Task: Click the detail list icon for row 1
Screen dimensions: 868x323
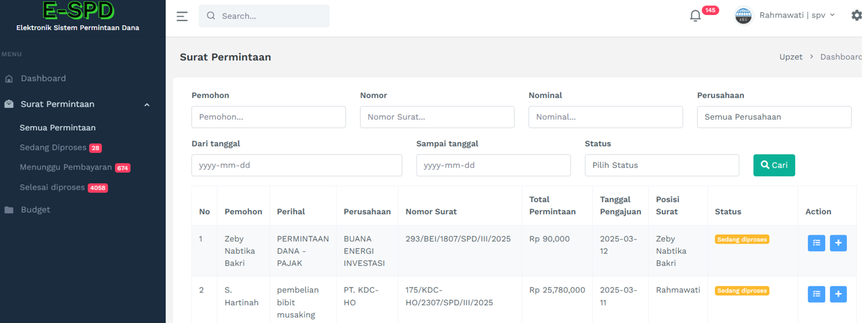Action: click(816, 243)
